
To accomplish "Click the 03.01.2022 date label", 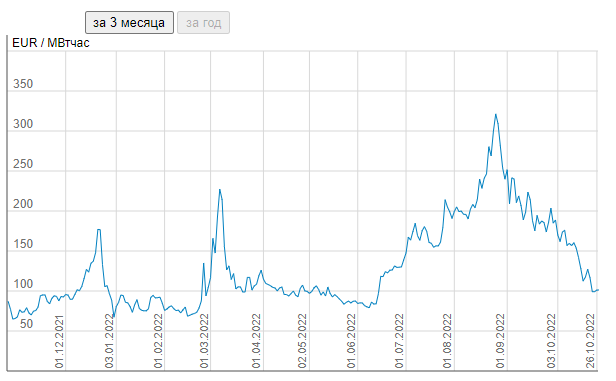I will (x=109, y=342).
